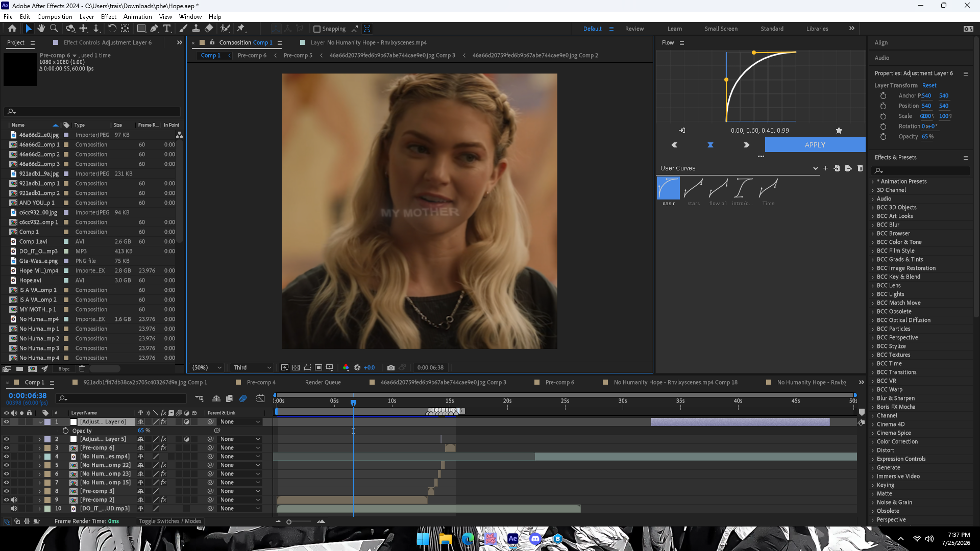Select the Hand tool
Screen dimensions: 980x551
coord(41,29)
